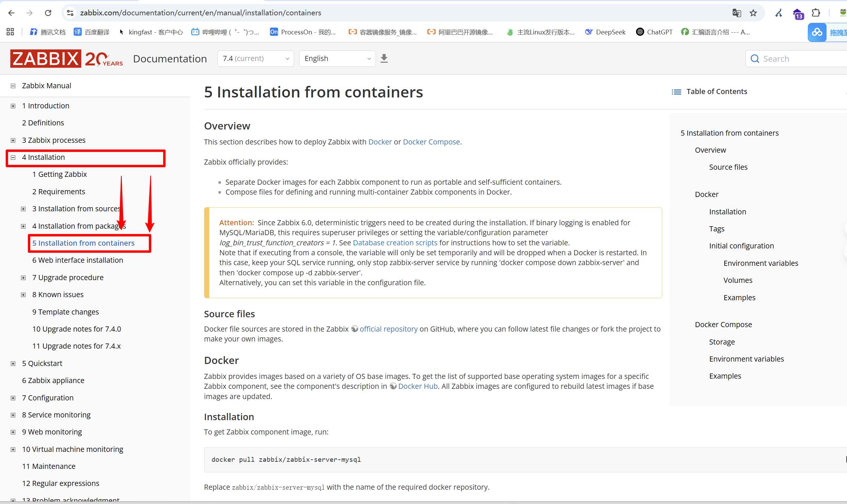The width and height of the screenshot is (847, 504).
Task: Open 2 Requirements page
Action: tap(59, 192)
